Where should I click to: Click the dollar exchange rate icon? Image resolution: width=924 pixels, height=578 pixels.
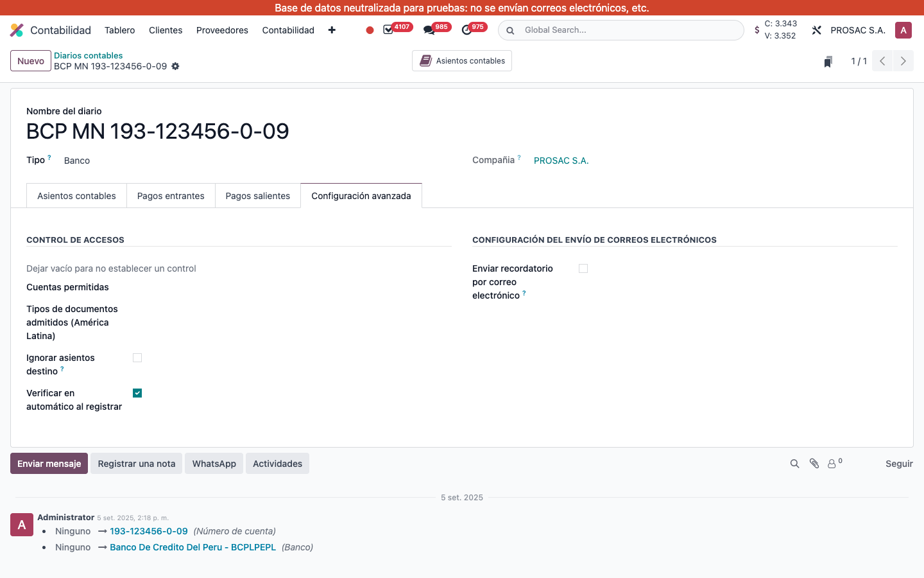tap(757, 30)
